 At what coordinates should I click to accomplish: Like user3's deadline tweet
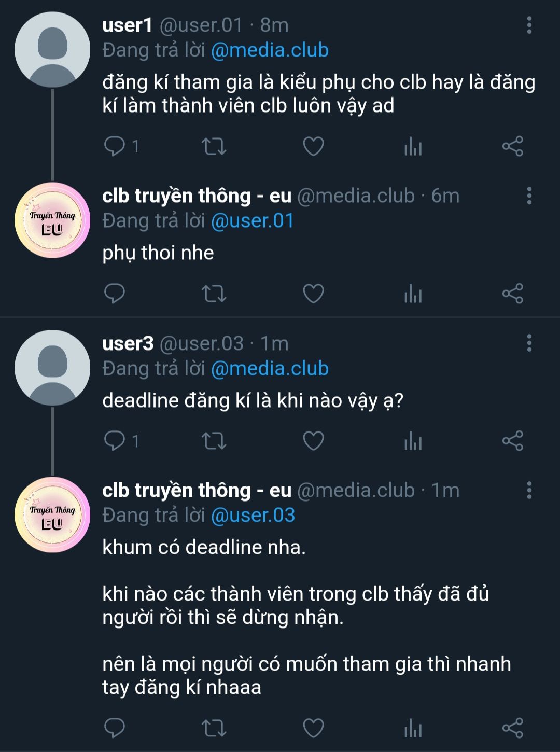(313, 441)
